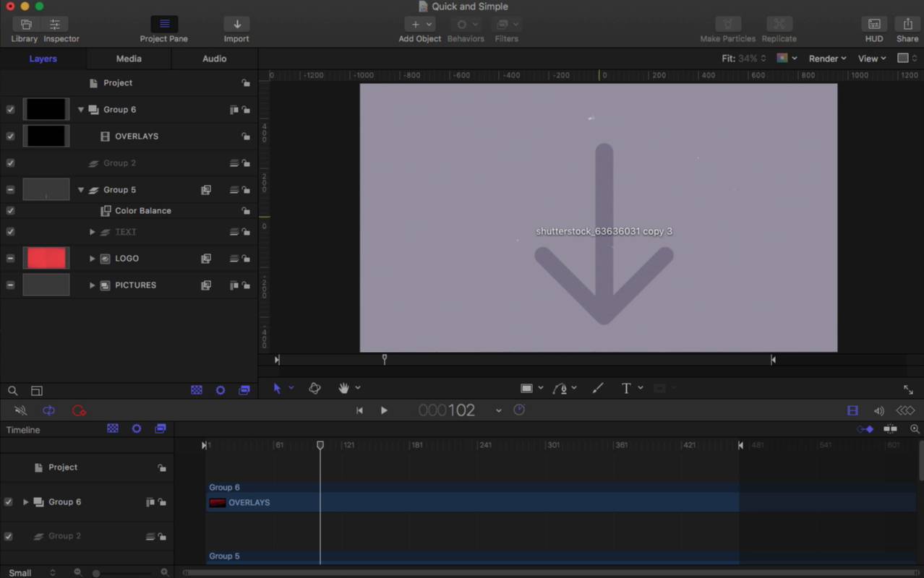The width and height of the screenshot is (924, 578).
Task: Click the timeline playhead marker
Action: tap(320, 445)
